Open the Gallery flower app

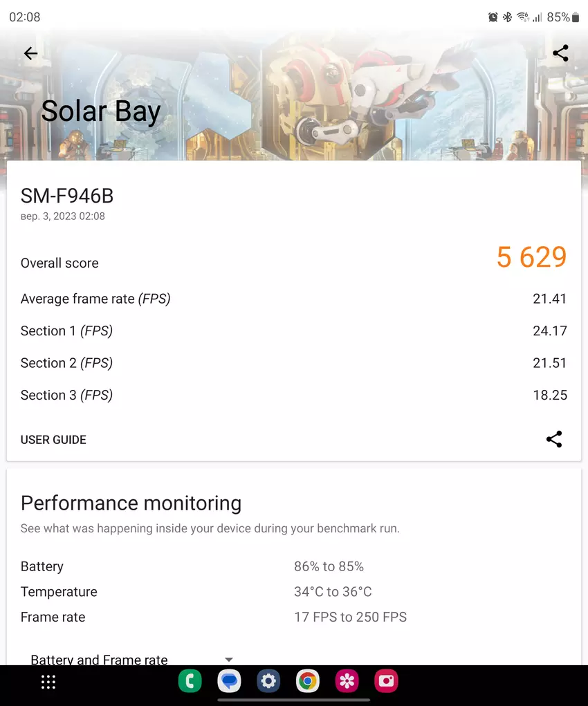coord(347,682)
